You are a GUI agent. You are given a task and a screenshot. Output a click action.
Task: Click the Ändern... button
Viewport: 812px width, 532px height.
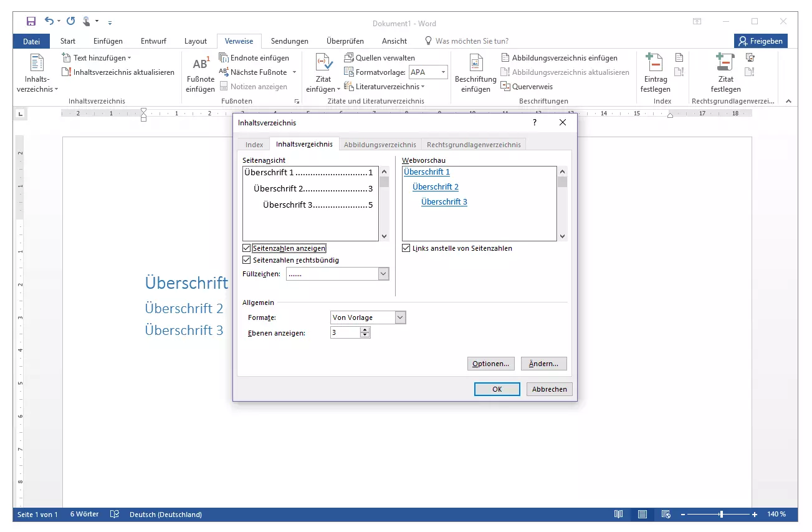pos(544,364)
